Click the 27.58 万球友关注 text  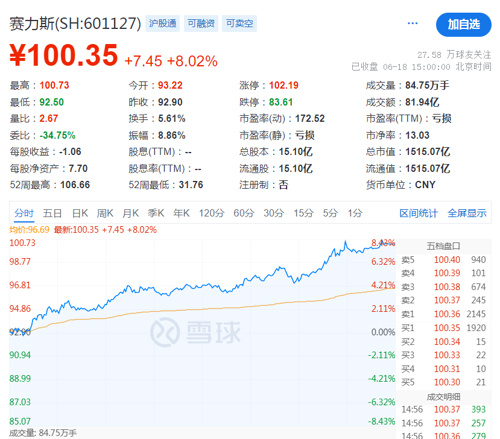click(x=454, y=54)
